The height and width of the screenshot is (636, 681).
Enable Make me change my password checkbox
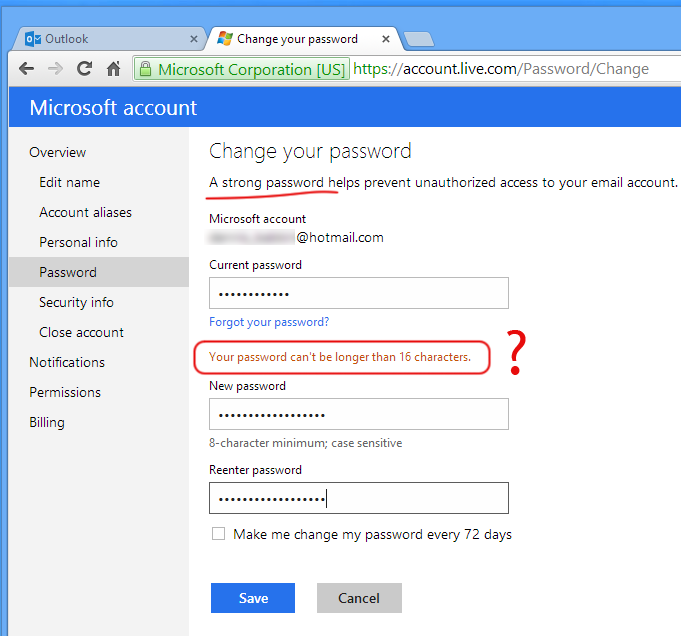(x=218, y=533)
